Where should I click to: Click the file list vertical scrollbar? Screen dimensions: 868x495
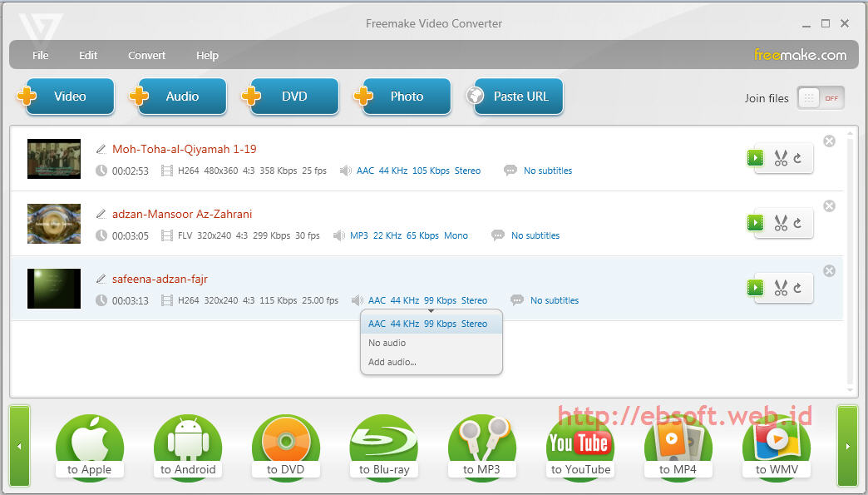tap(851, 260)
